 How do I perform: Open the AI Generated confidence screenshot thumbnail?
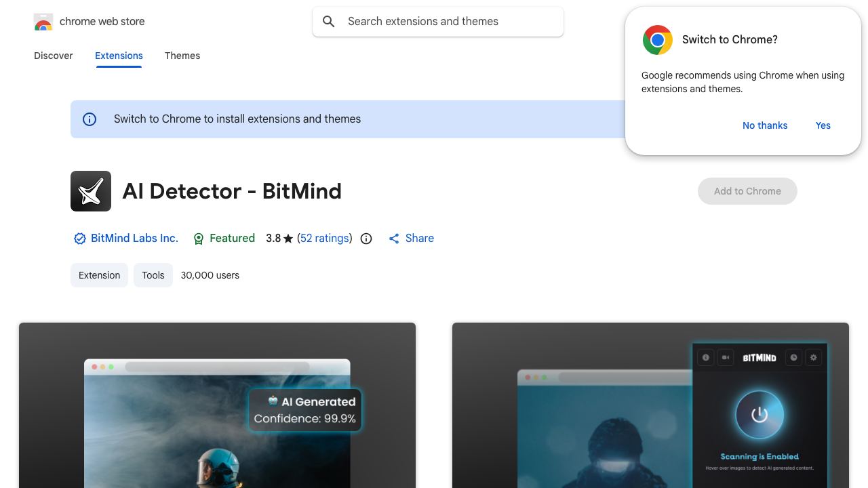(217, 405)
